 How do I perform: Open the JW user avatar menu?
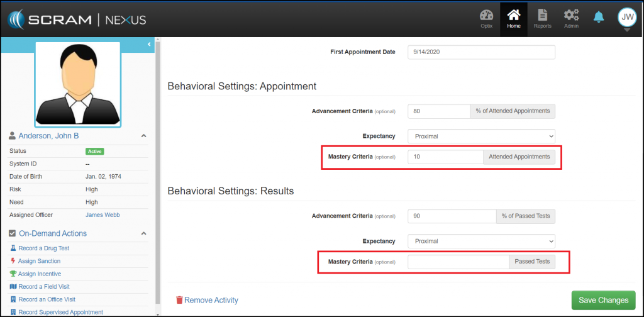click(627, 18)
